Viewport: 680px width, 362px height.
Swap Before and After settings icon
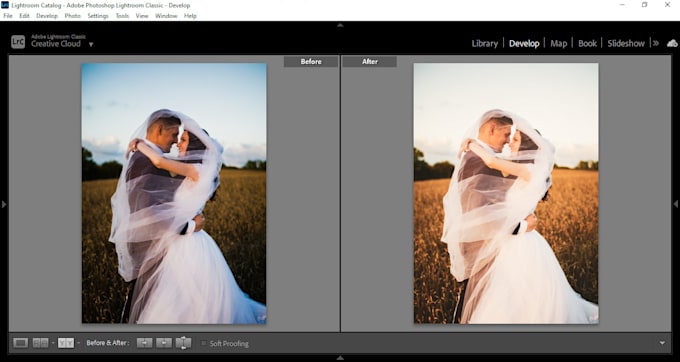[183, 343]
